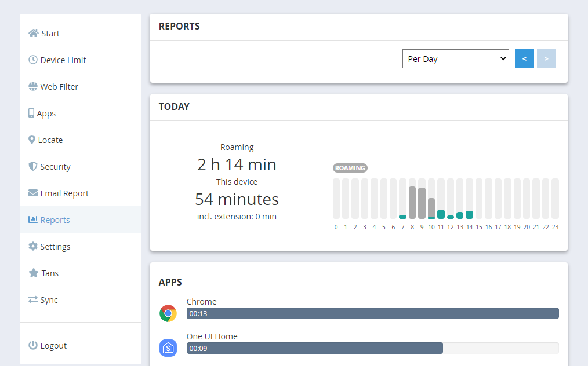
Task: Click the ROAMING badge above chart
Action: coord(350,168)
